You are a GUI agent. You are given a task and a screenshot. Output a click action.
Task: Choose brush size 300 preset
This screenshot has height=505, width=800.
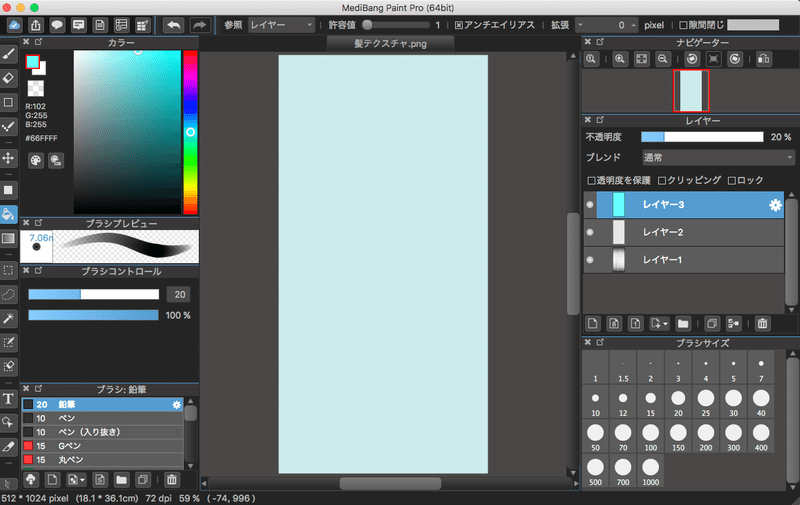click(733, 437)
